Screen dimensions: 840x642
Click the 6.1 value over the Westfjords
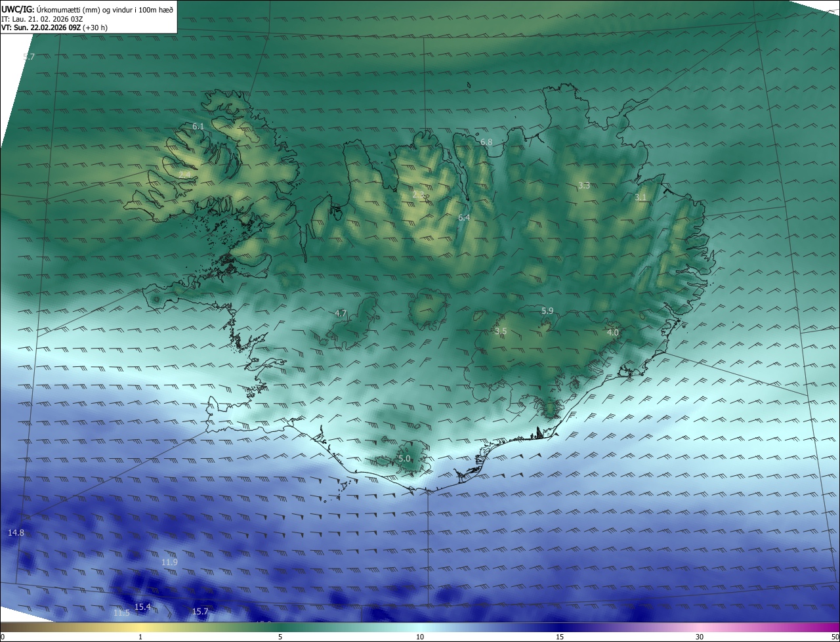pyautogui.click(x=198, y=126)
